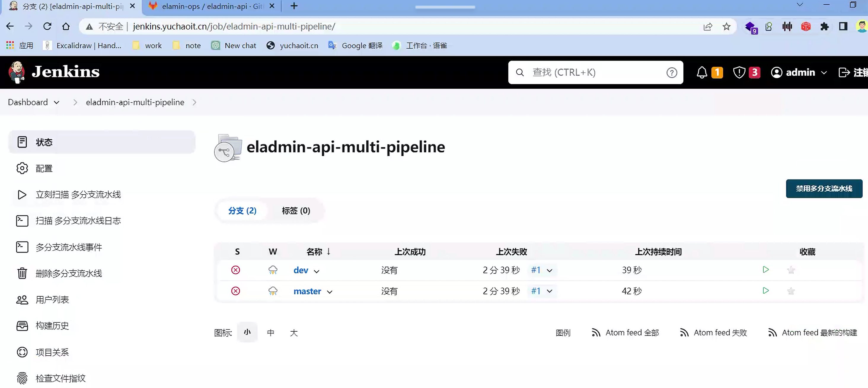This screenshot has width=868, height=388.
Task: Click the 禁用多分支流水线 button
Action: (x=824, y=188)
